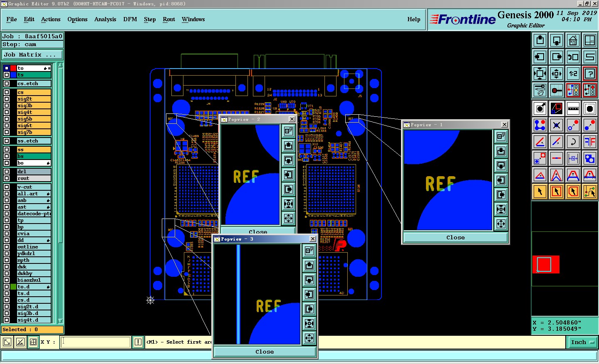Click the zoom in expanding arrows icon
This screenshot has height=364, width=599.
(x=540, y=74)
